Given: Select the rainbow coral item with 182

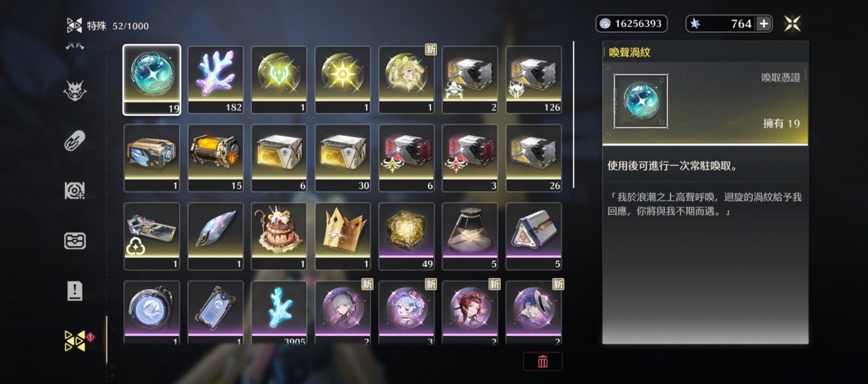Looking at the screenshot, I should point(215,80).
